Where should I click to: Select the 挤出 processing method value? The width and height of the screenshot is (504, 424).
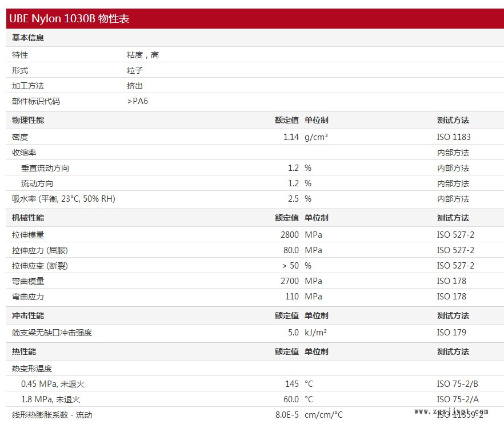(135, 86)
